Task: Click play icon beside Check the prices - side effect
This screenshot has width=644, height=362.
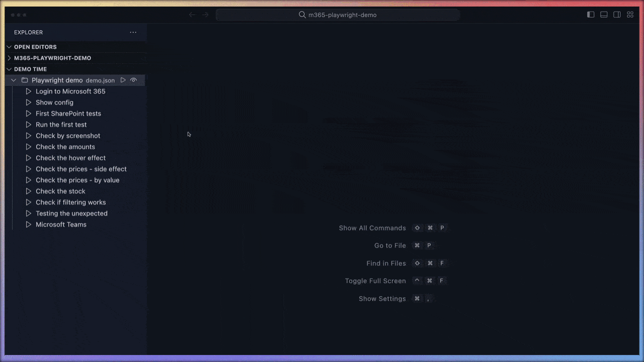Action: click(29, 169)
